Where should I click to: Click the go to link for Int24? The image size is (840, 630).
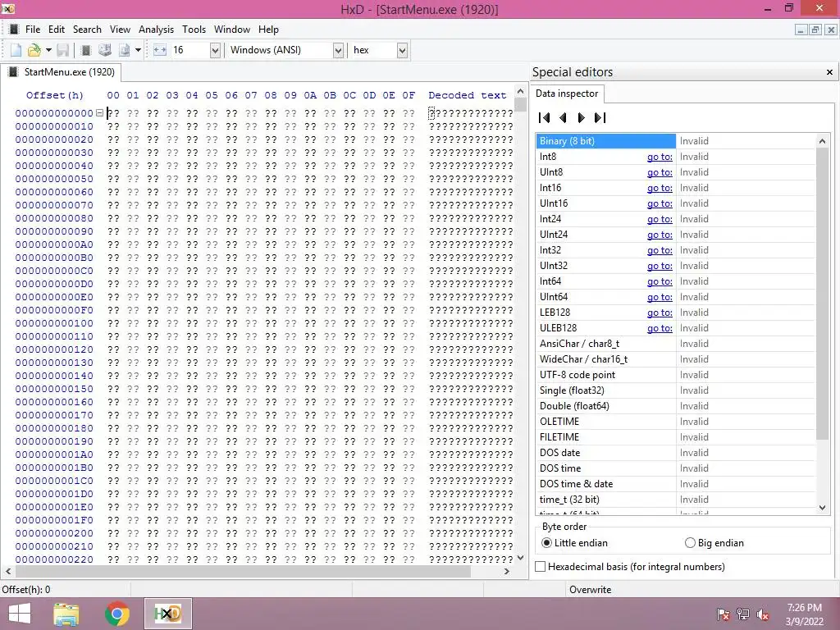click(x=660, y=219)
